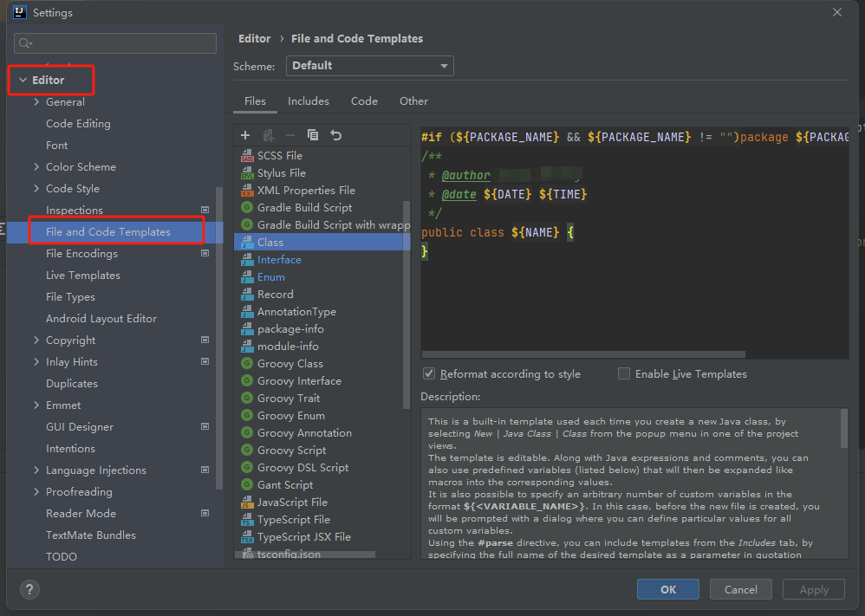
Task: Expand the Emmet node
Action: 36,405
